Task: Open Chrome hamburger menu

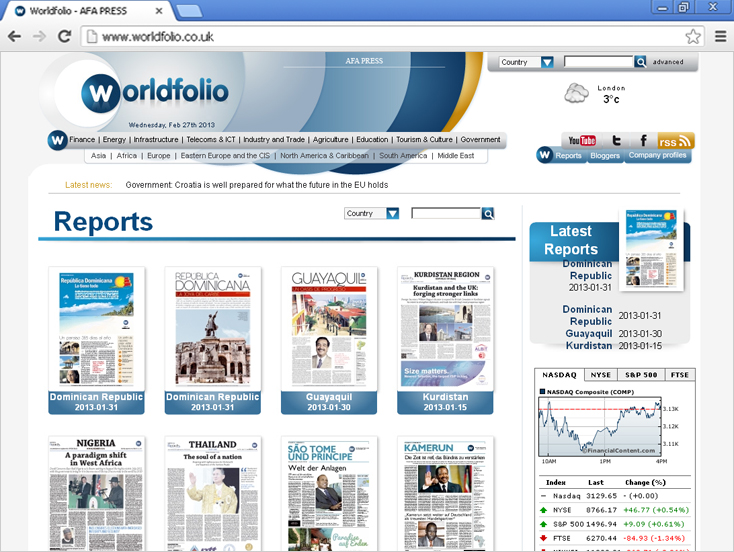Action: (720, 36)
